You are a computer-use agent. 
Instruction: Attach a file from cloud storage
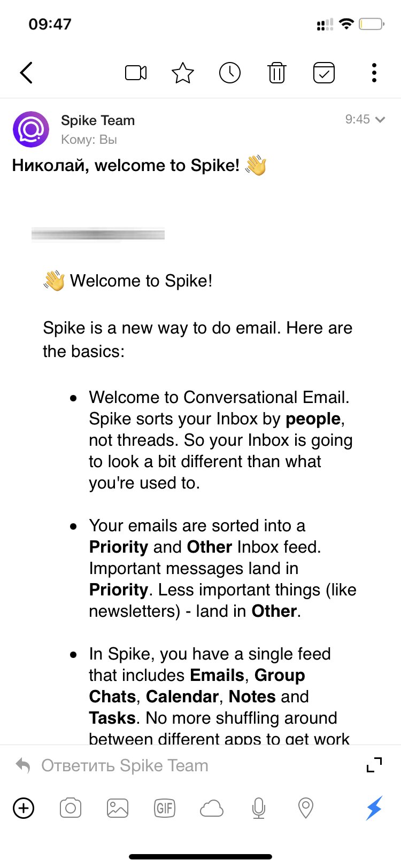tap(212, 809)
